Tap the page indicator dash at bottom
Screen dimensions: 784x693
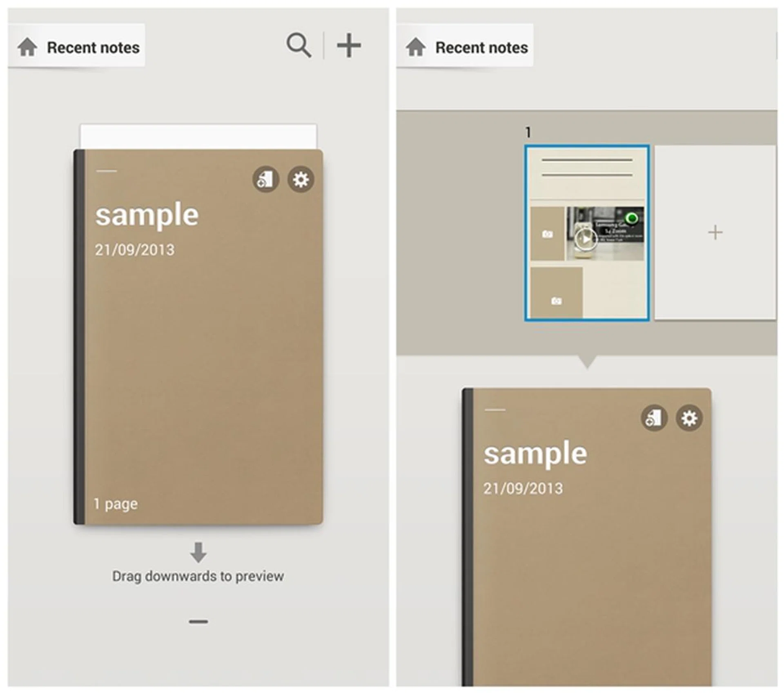tap(198, 622)
